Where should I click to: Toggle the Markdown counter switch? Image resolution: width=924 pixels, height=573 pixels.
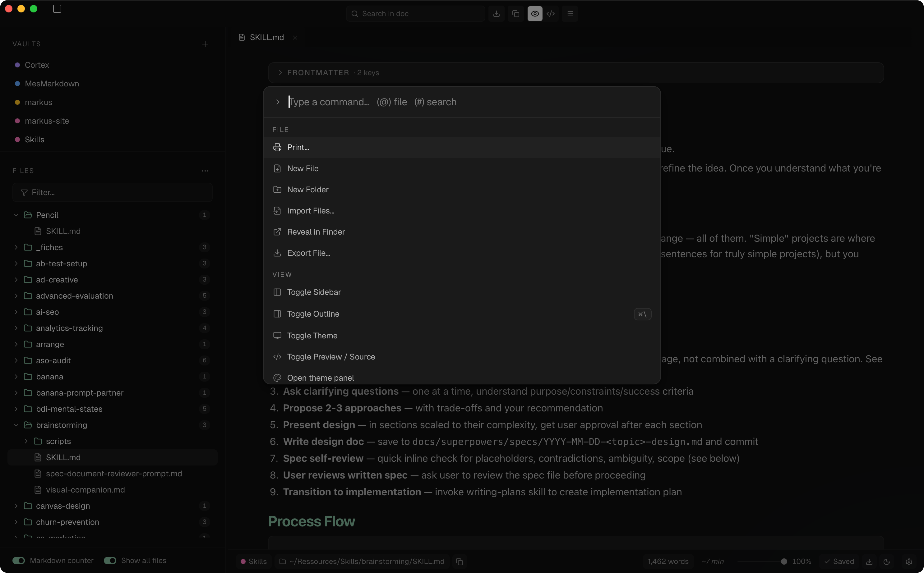coord(19,561)
